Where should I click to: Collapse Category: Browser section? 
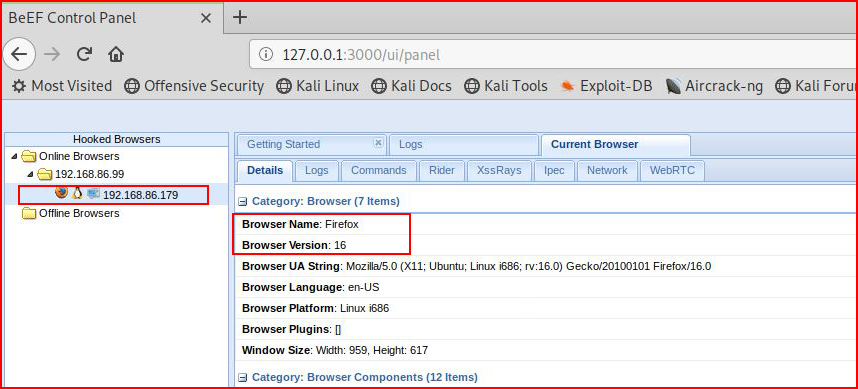[243, 202]
